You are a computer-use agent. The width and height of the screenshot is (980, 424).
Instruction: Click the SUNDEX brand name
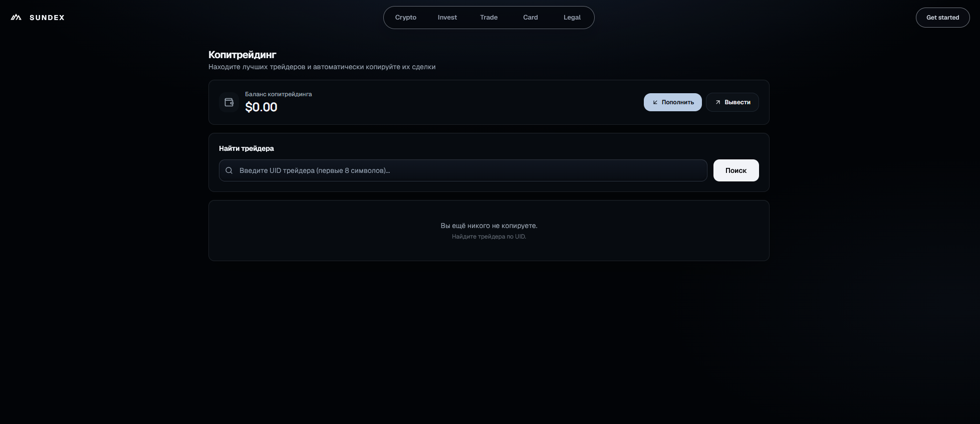click(x=47, y=18)
